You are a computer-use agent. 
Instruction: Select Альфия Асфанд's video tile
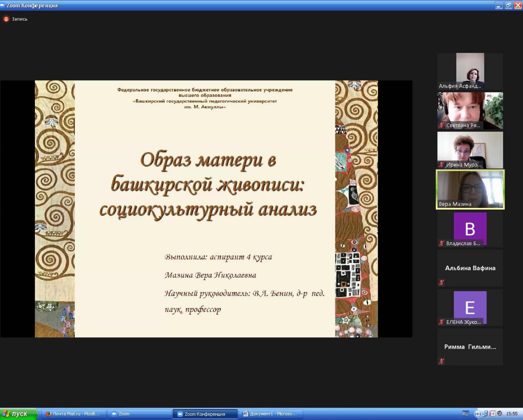pos(470,71)
